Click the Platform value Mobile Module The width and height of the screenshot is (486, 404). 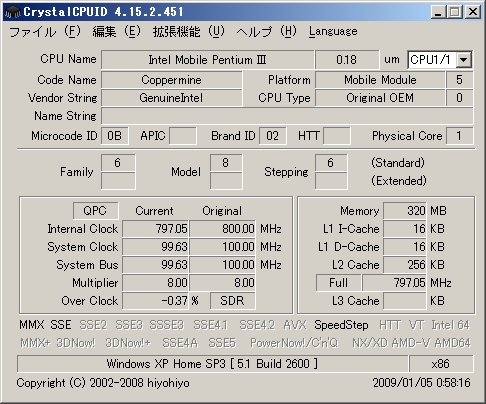pyautogui.click(x=380, y=80)
